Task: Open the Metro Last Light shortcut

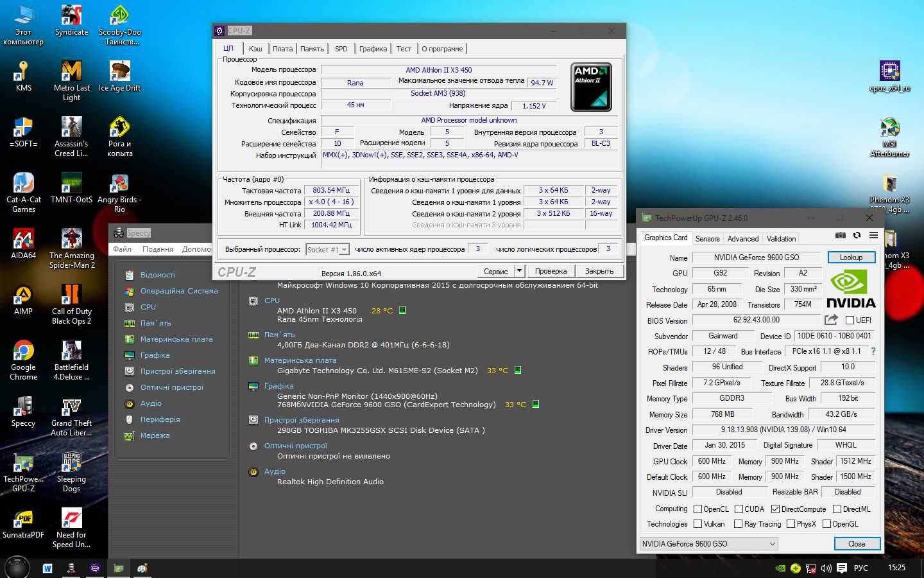Action: pyautogui.click(x=71, y=81)
